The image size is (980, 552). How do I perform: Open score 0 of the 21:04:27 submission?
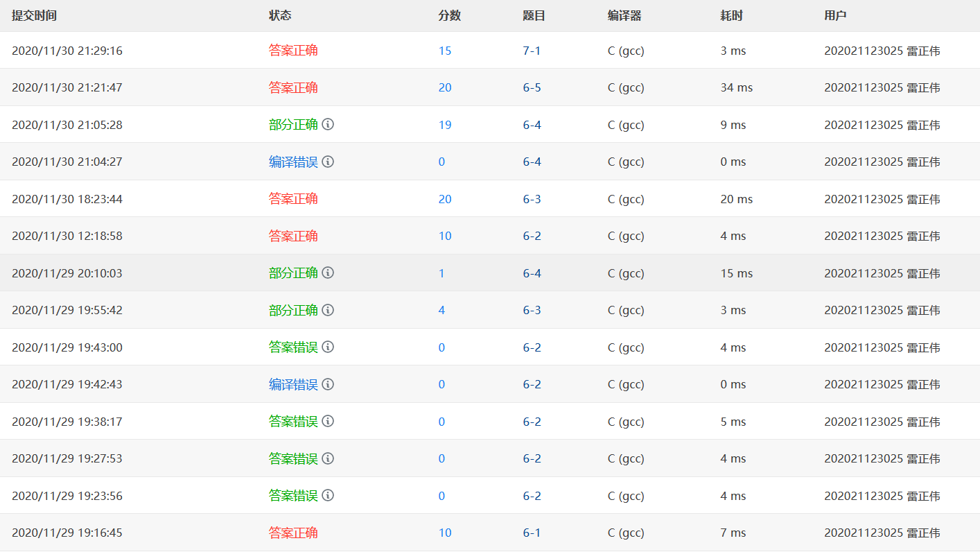(x=441, y=162)
